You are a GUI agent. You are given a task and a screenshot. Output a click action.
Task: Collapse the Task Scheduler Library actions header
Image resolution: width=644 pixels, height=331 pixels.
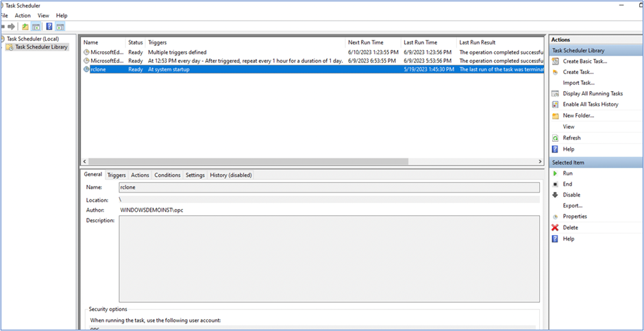pos(596,51)
